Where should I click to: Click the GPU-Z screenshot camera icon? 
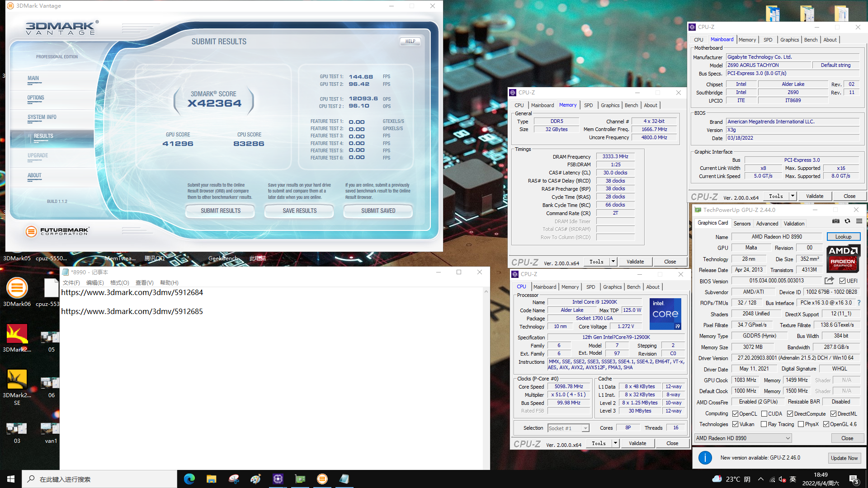(836, 221)
